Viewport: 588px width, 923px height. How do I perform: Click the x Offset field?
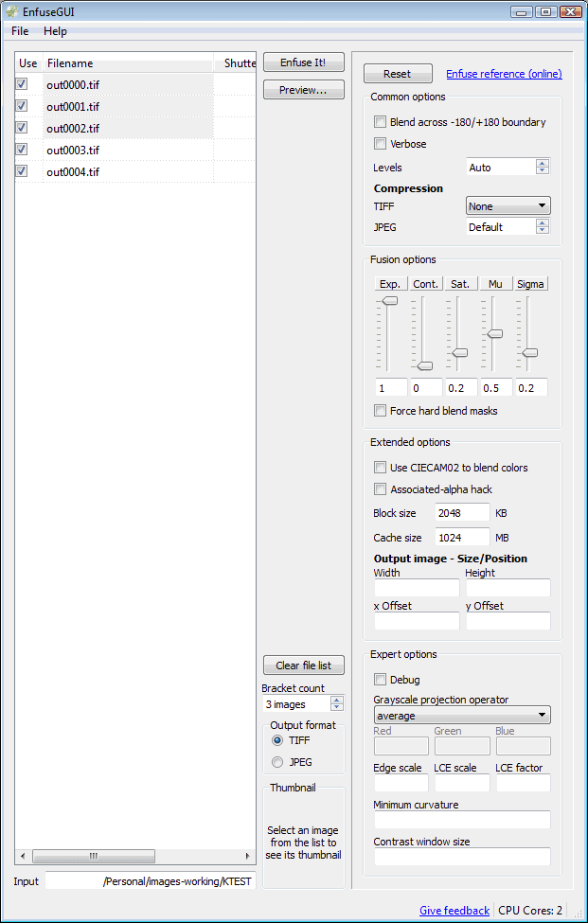click(x=417, y=620)
